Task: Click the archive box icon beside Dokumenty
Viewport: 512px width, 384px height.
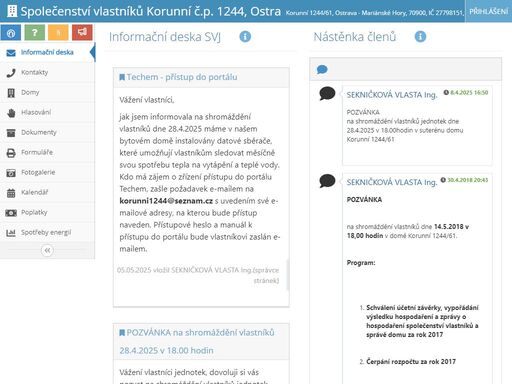Action: (x=11, y=133)
